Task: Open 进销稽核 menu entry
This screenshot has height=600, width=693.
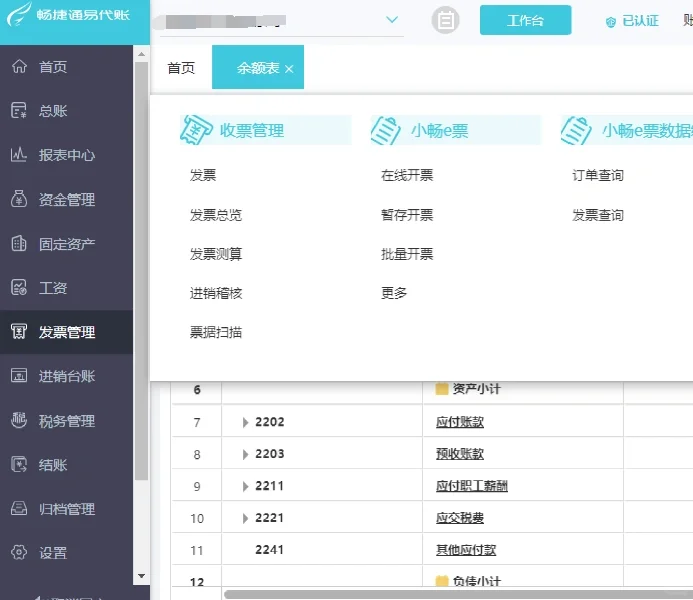Action: tap(216, 293)
